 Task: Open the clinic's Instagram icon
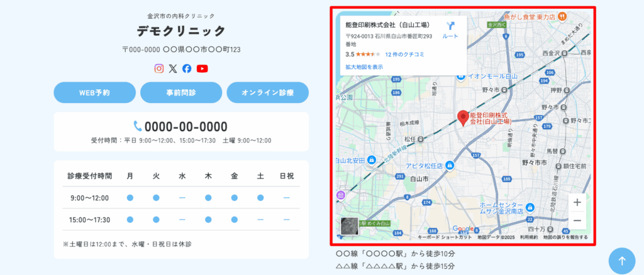point(159,68)
